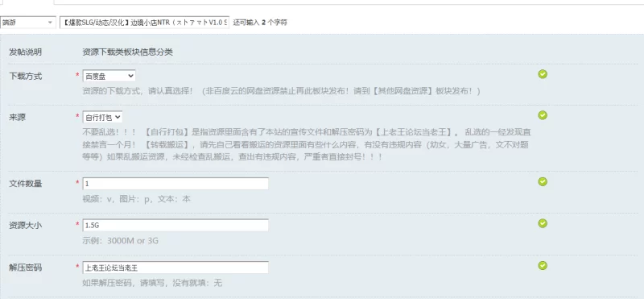Click the 文件数量 field label

pos(26,184)
